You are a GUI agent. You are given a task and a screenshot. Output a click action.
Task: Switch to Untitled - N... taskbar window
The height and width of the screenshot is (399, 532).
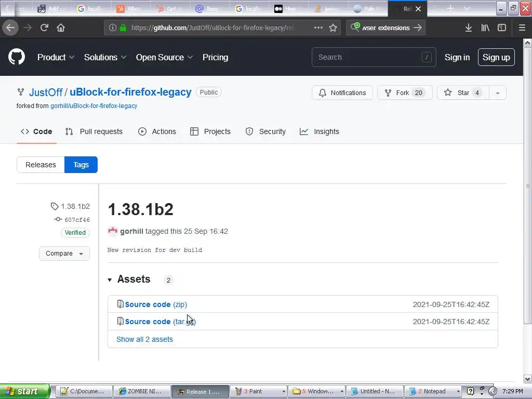(375, 391)
